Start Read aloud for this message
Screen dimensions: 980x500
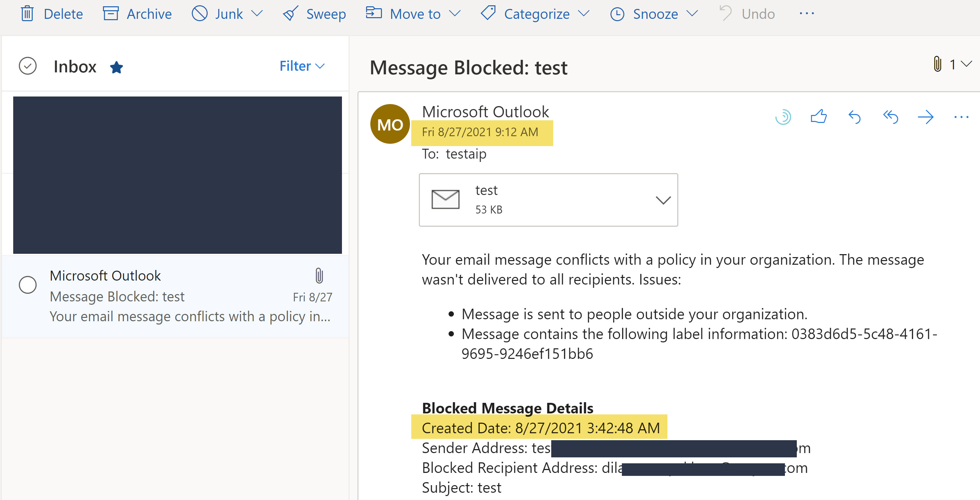coord(783,117)
